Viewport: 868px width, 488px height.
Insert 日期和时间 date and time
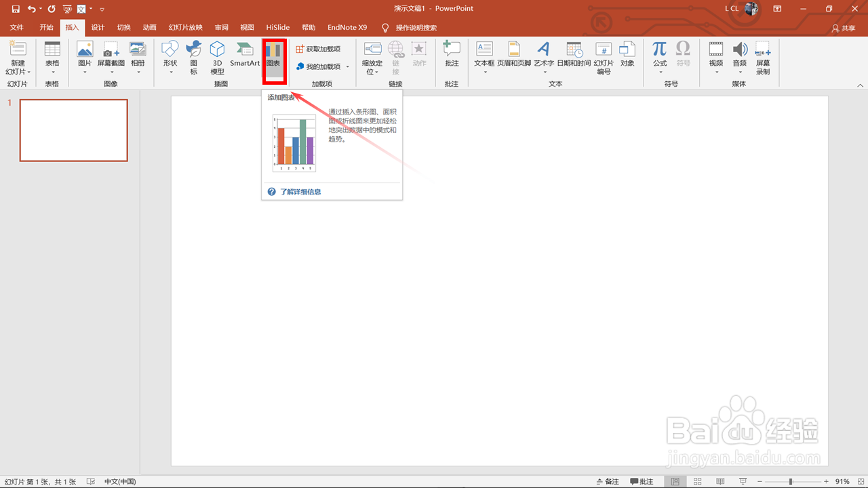[574, 54]
